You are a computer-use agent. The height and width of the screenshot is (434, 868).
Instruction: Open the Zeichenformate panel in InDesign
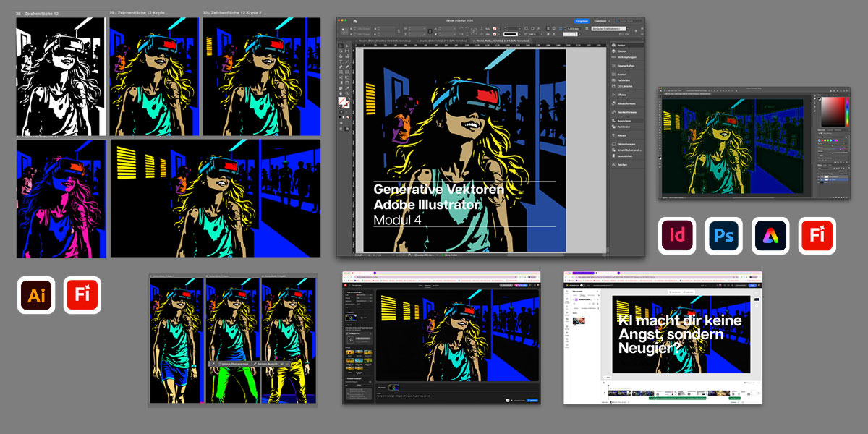coord(626,111)
